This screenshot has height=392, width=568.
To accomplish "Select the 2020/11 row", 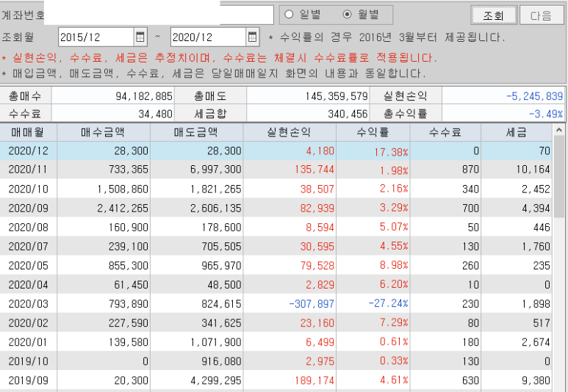I will [276, 170].
